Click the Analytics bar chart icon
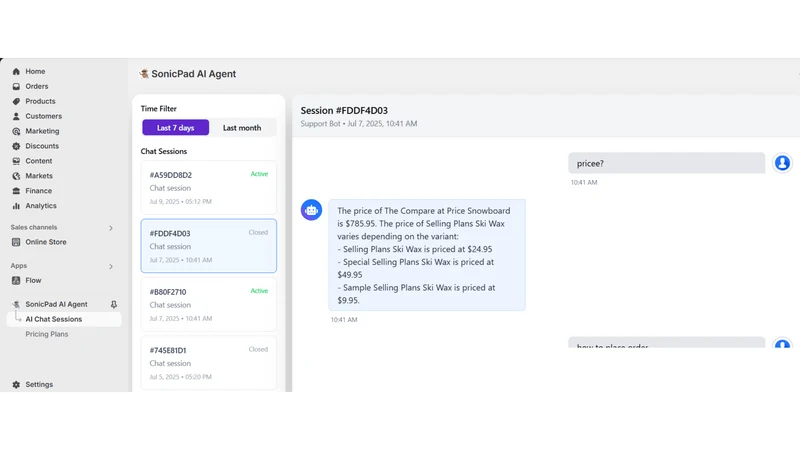 tap(16, 206)
